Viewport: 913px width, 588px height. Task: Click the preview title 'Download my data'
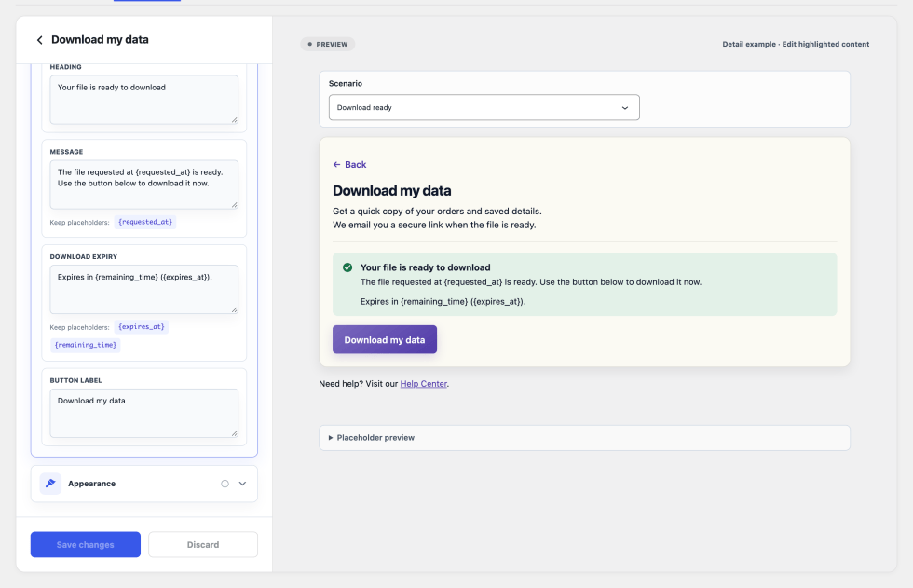pos(392,191)
